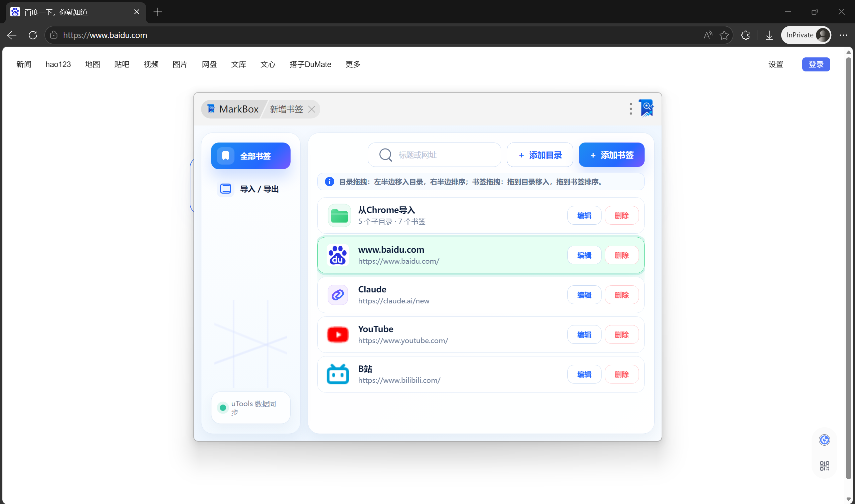Delete the www.baidu.com bookmark
Viewport: 855px width, 504px height.
click(x=622, y=255)
